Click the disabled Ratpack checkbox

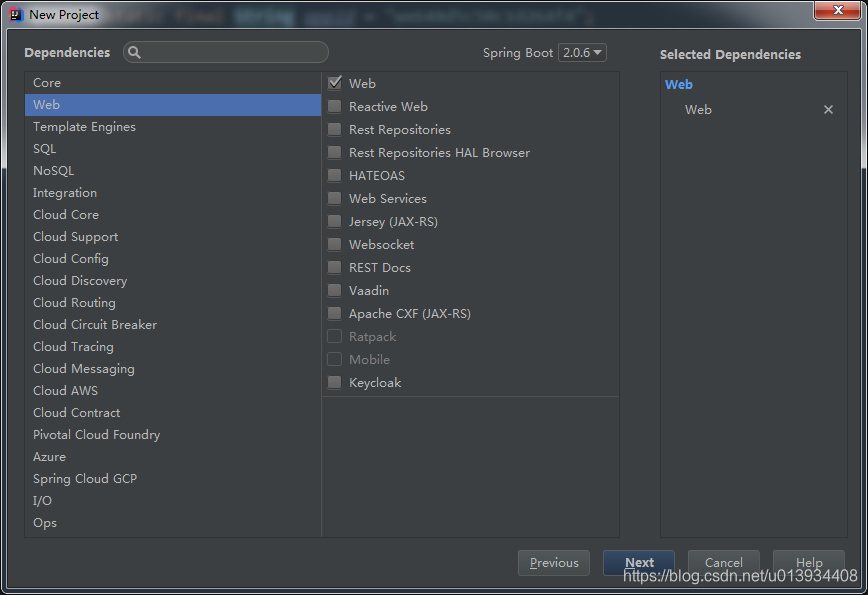334,337
